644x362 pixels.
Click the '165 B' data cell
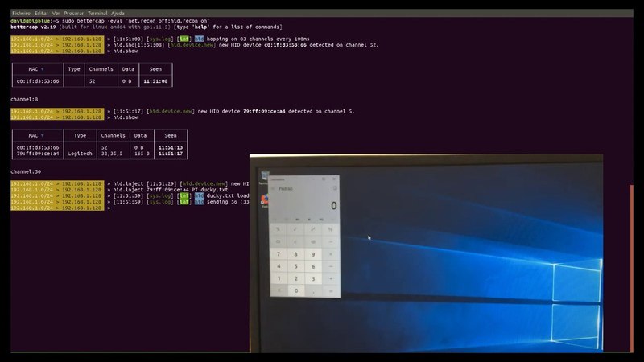coord(142,154)
